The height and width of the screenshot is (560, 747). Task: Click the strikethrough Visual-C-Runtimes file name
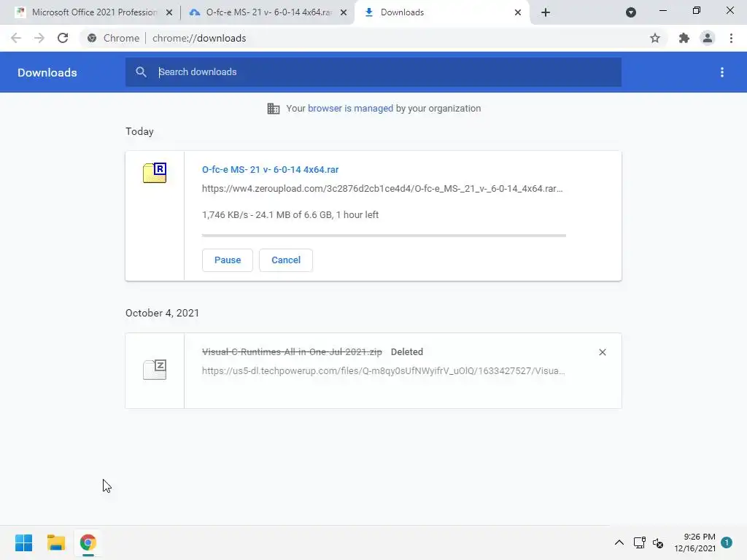click(x=292, y=352)
